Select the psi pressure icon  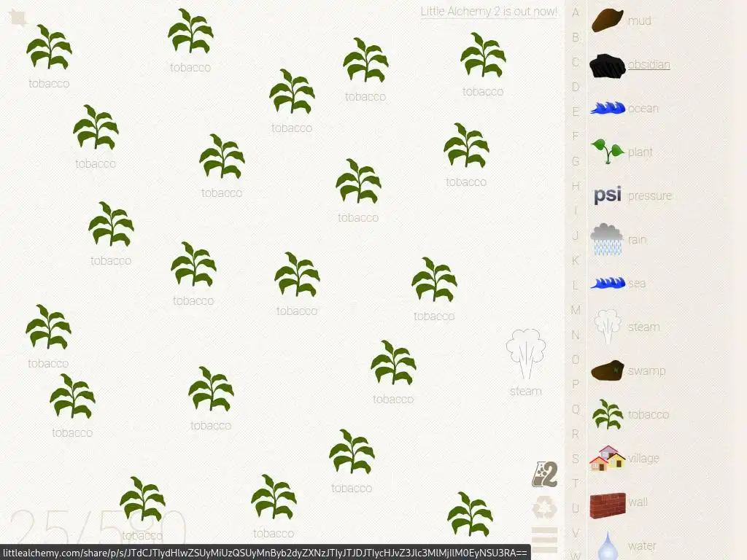pyautogui.click(x=608, y=195)
